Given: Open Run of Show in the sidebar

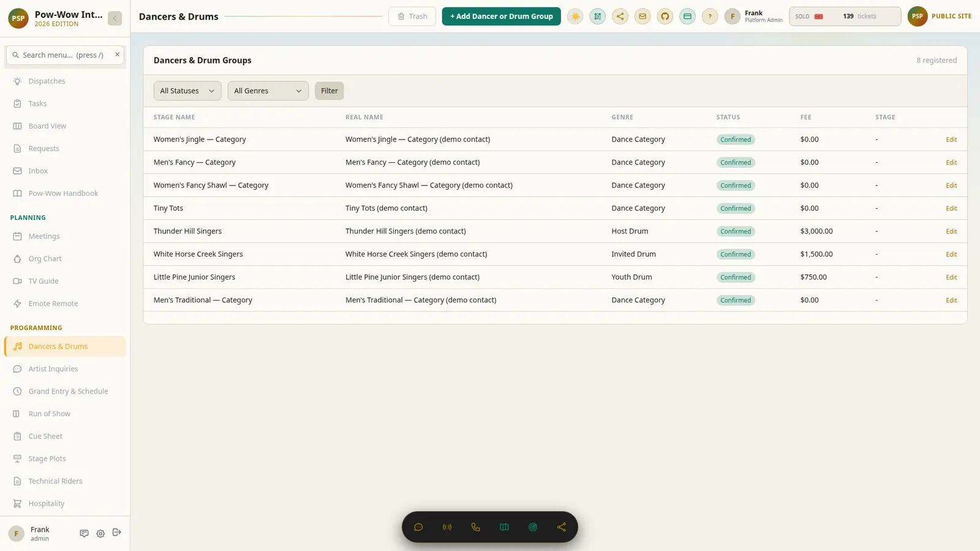Looking at the screenshot, I should (65, 414).
